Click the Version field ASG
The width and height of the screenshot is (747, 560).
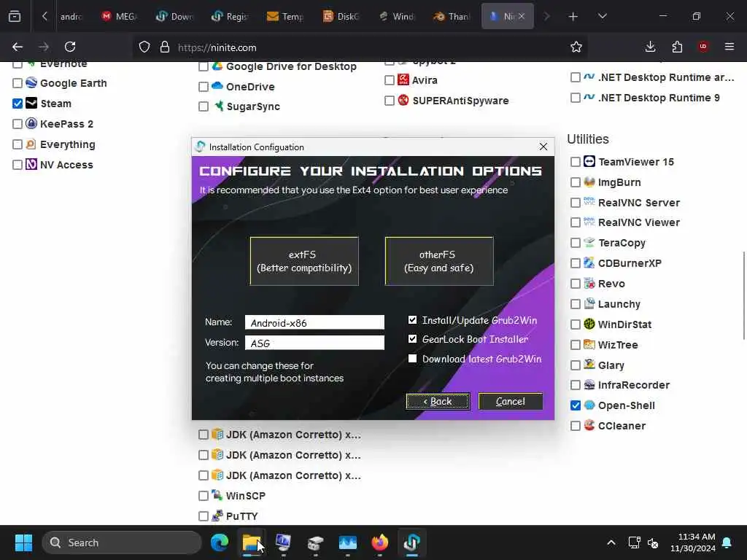[x=314, y=343]
